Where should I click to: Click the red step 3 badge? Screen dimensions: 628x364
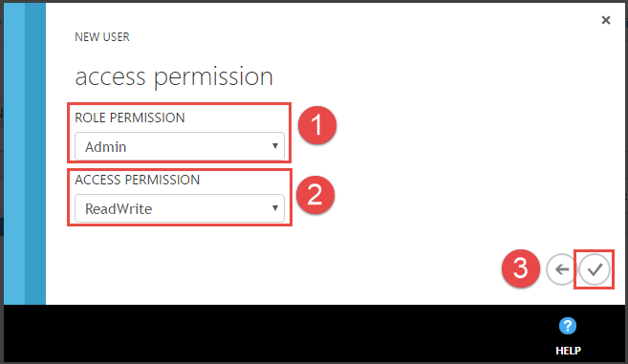point(520,268)
